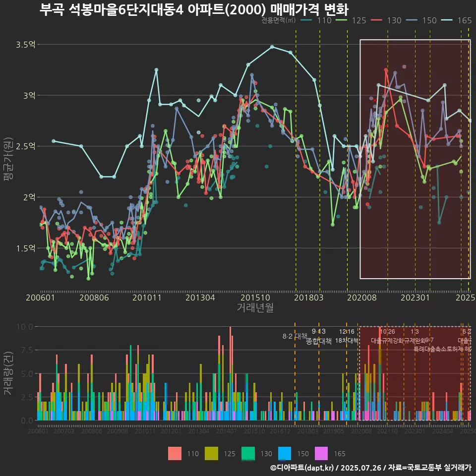Click the pink 165 swatch in bar legend
The width and height of the screenshot is (476, 476).
pyautogui.click(x=321, y=454)
